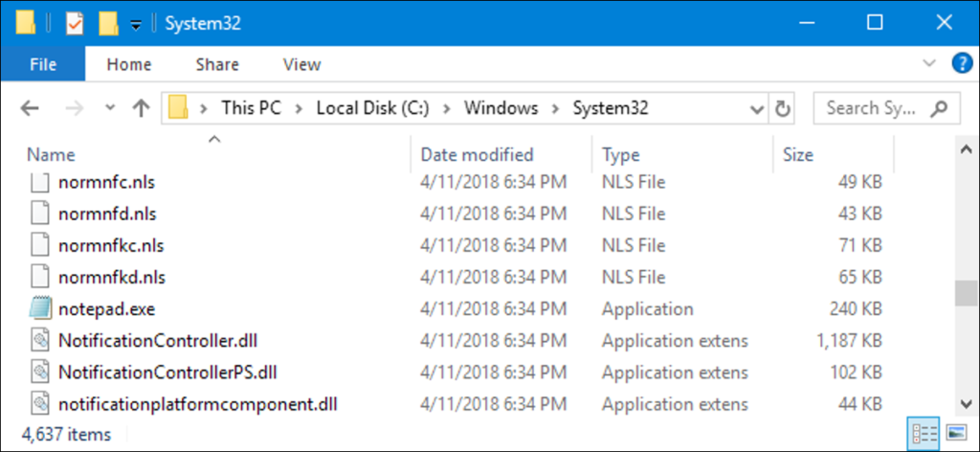Open the File menu
Viewport: 980px width, 452px height.
tap(43, 65)
